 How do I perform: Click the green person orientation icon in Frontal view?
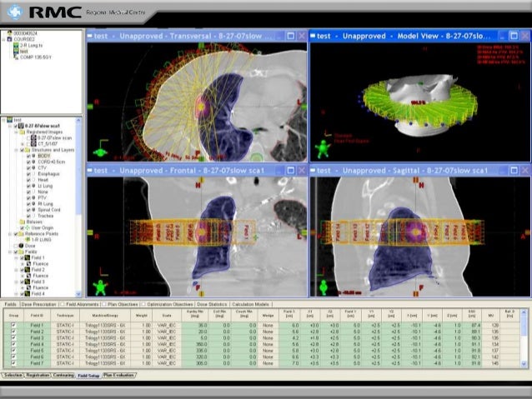click(101, 287)
